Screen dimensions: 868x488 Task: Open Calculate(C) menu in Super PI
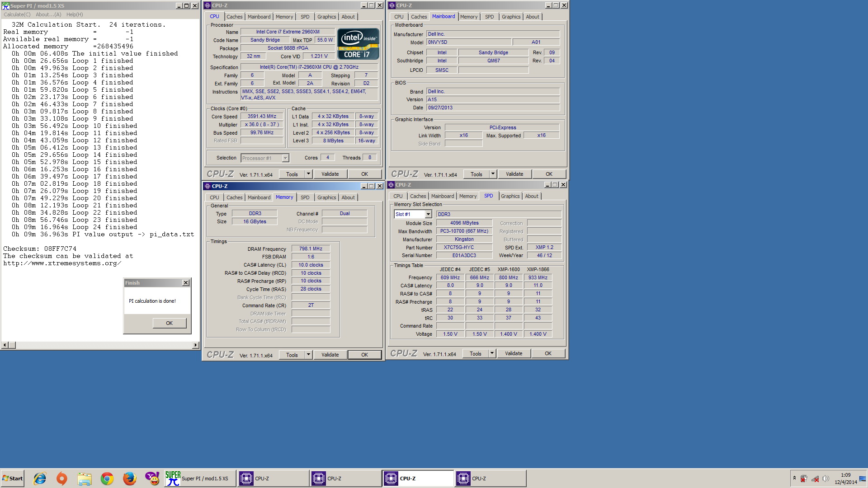tap(17, 14)
